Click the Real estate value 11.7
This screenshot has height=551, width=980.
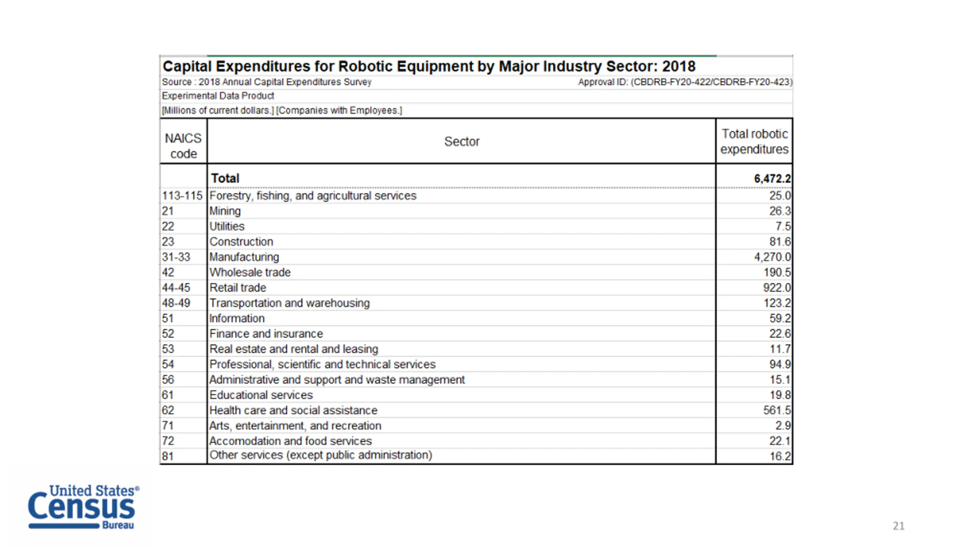[780, 349]
